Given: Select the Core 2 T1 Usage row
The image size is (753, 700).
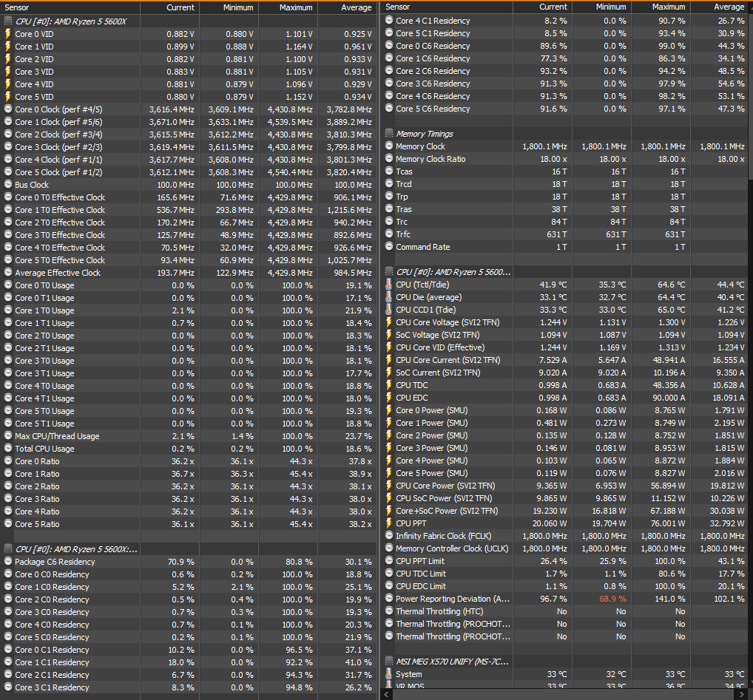Looking at the screenshot, I should pos(189,348).
